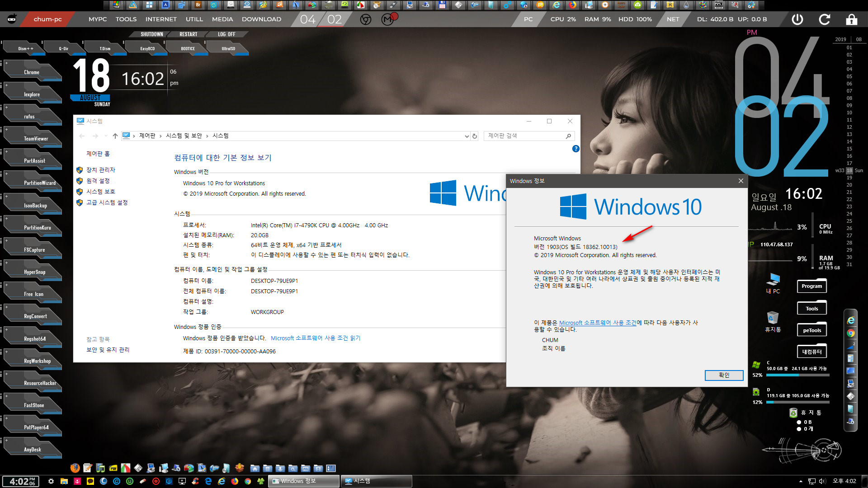The image size is (868, 488).
Task: Click the SHUTDOWN button
Action: coord(151,34)
